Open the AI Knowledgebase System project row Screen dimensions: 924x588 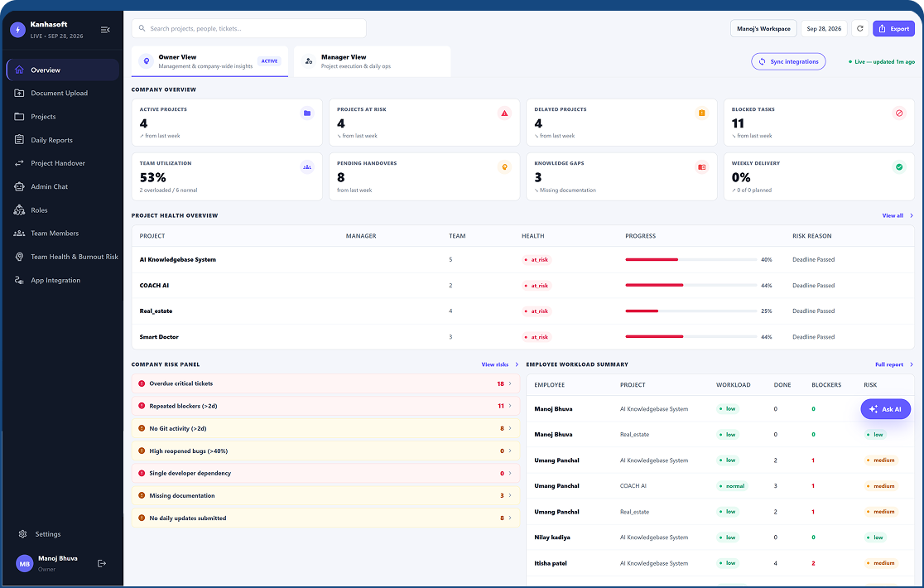(x=522, y=259)
